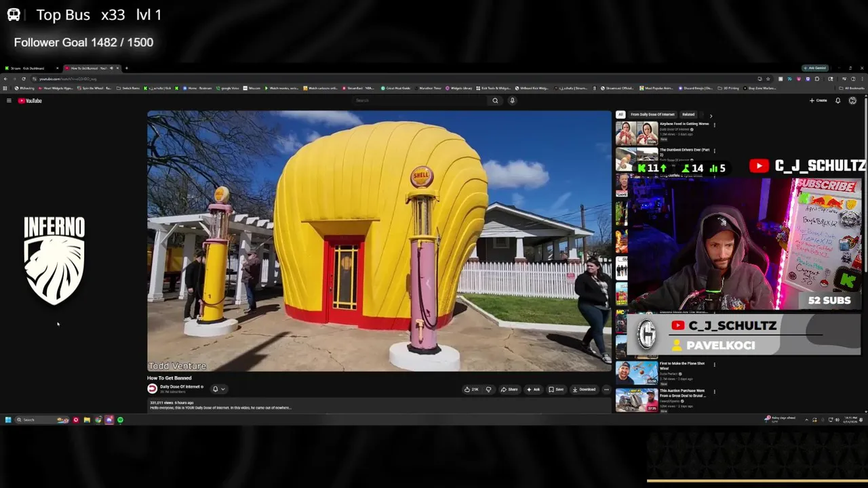Open Airplane Food is Getting Worse thumbnail
Image resolution: width=868 pixels, height=488 pixels.
(x=636, y=133)
